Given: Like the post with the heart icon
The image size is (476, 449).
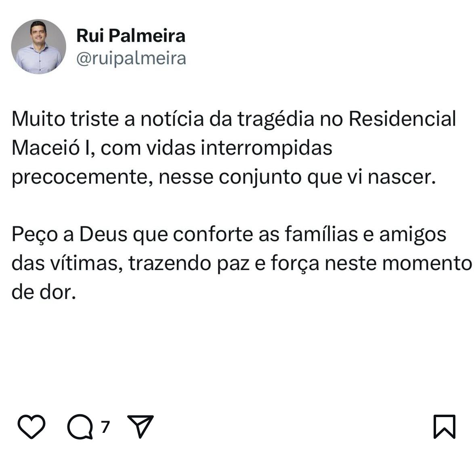Looking at the screenshot, I should point(31,426).
